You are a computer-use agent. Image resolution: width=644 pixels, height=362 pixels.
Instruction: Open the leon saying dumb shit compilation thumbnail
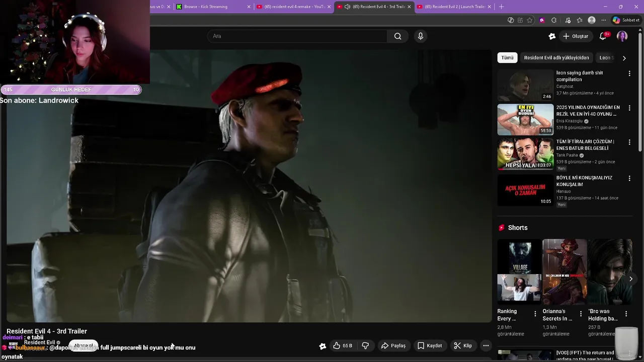(525, 85)
